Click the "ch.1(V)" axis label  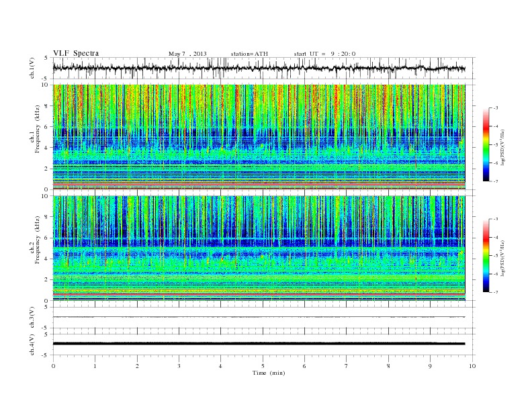coord(32,68)
